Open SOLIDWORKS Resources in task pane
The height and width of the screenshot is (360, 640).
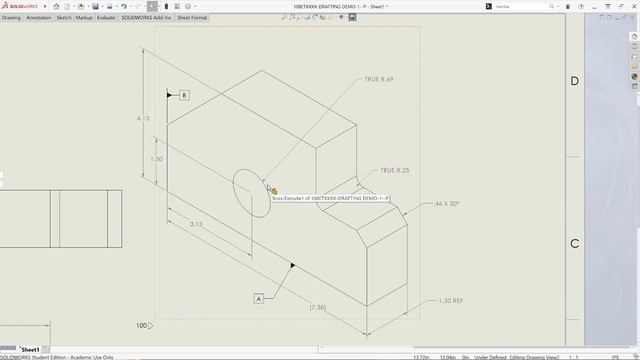tap(634, 36)
